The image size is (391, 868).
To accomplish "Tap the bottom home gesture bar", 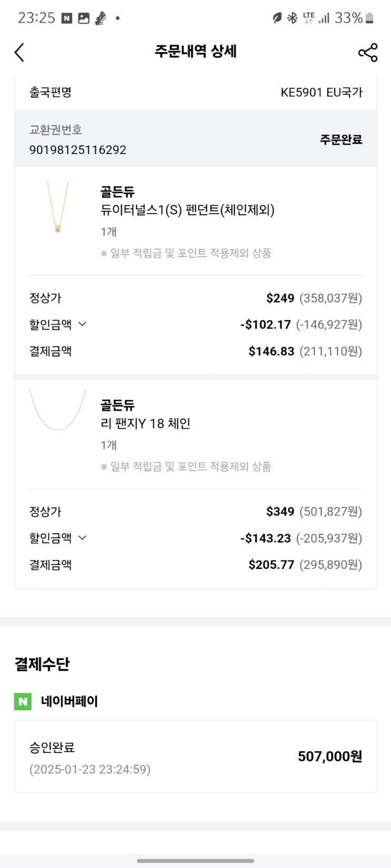I will (x=195, y=861).
